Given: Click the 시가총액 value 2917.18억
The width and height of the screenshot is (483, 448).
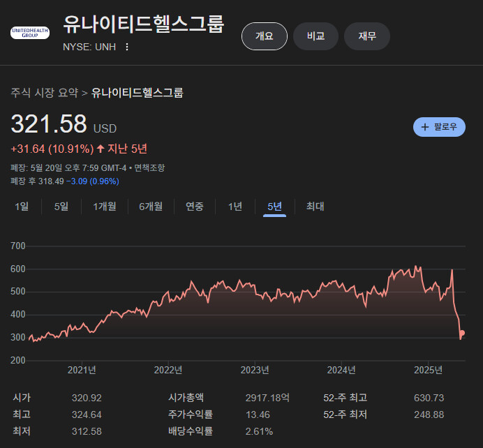Looking at the screenshot, I should point(267,398).
